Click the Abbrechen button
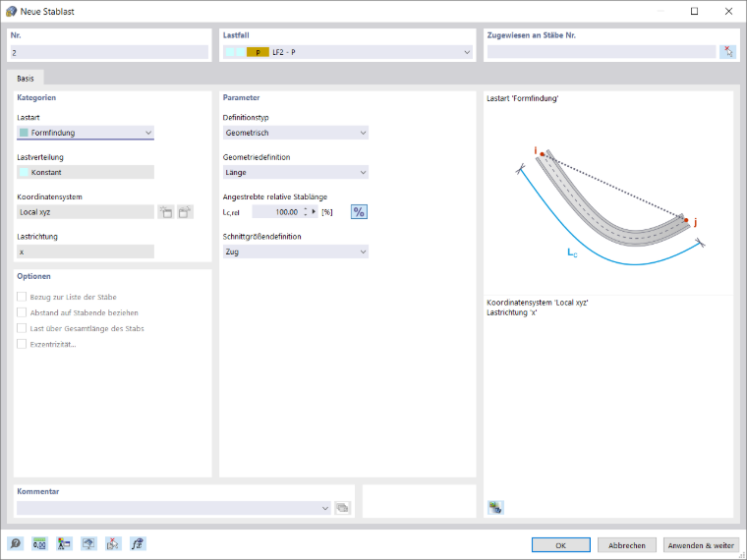This screenshot has height=560, width=747. tap(626, 544)
